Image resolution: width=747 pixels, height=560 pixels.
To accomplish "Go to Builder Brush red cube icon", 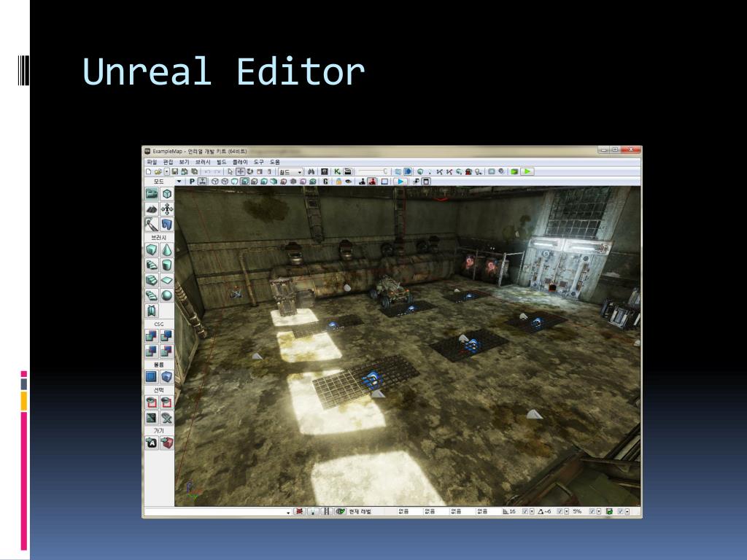I will pyautogui.click(x=167, y=443).
